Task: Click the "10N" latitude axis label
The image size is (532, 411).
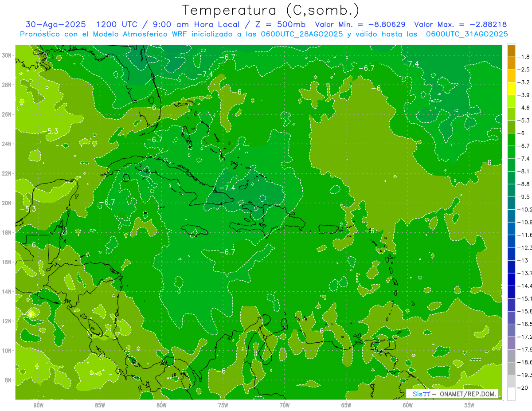Action: pos(8,350)
